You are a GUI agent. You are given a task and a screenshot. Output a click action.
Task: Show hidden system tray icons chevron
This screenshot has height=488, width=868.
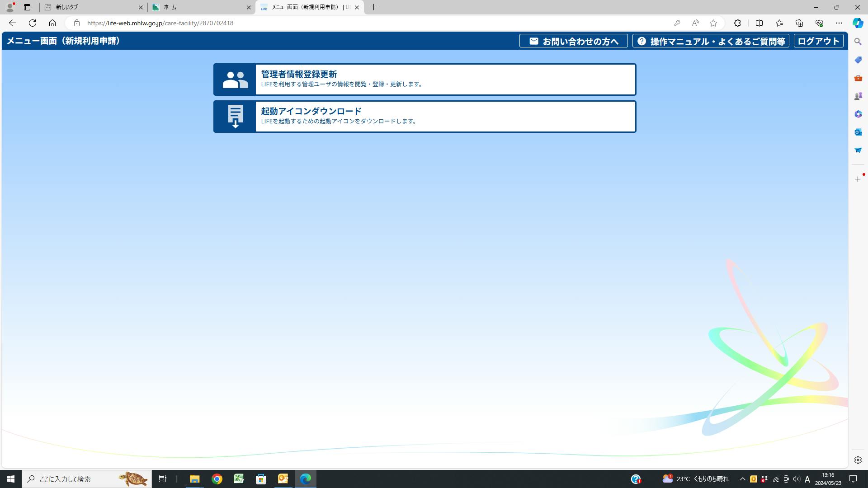click(x=742, y=479)
